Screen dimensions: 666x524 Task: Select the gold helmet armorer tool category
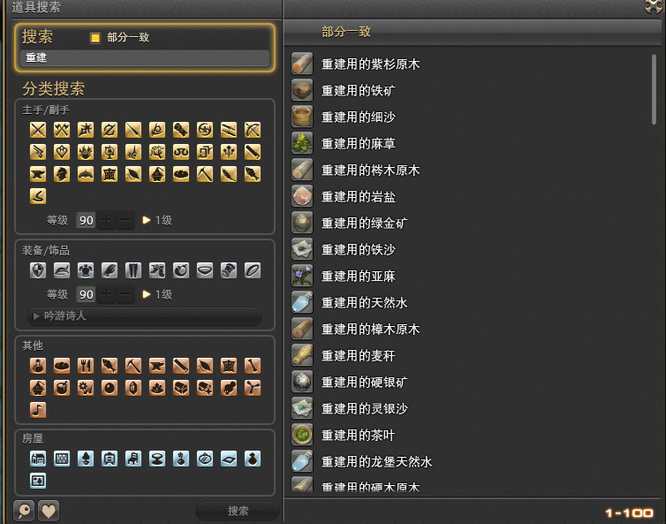click(x=62, y=174)
